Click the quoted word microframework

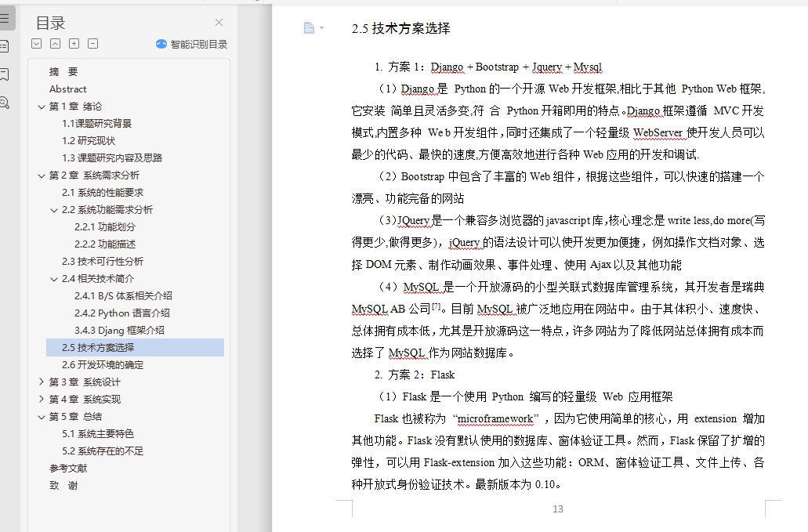point(495,418)
